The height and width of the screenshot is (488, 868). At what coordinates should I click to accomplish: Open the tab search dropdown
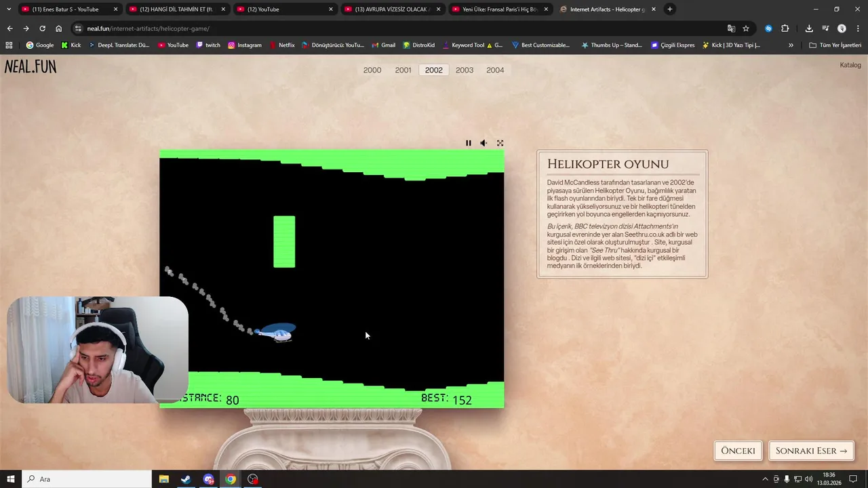(x=8, y=9)
